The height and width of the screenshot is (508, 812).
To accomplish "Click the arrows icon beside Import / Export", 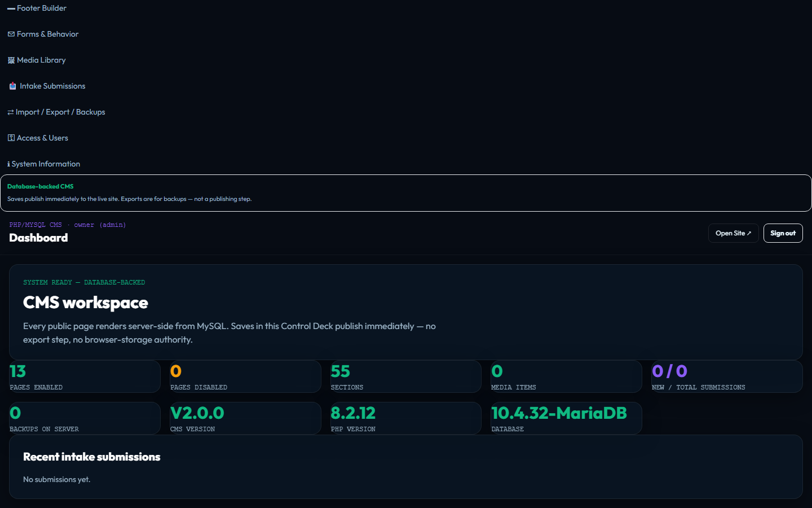I will pos(11,112).
